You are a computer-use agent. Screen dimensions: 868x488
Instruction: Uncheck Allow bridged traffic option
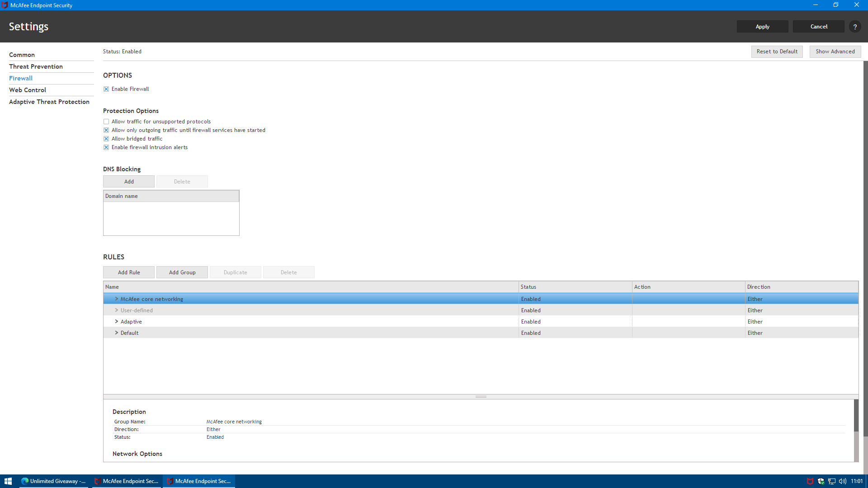[106, 139]
